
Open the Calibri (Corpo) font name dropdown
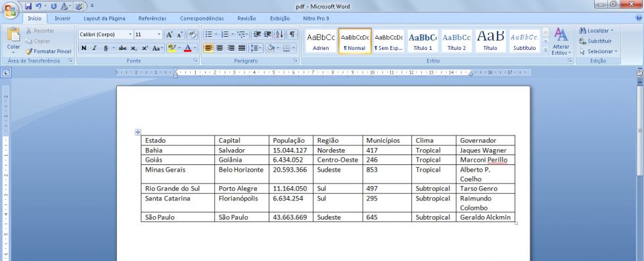tap(130, 35)
